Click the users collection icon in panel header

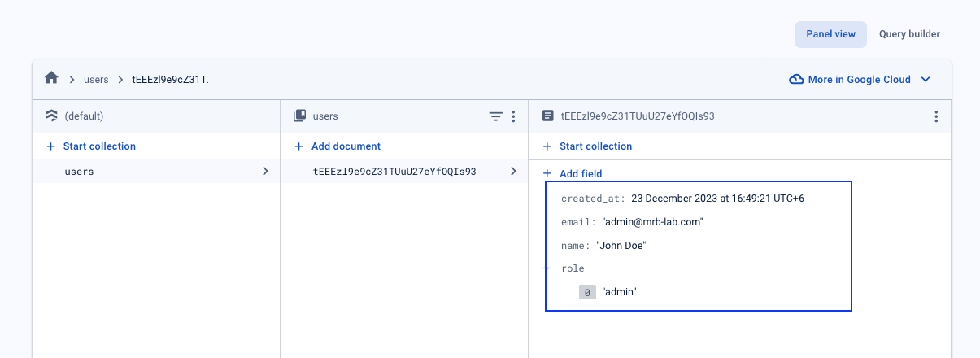coord(299,116)
